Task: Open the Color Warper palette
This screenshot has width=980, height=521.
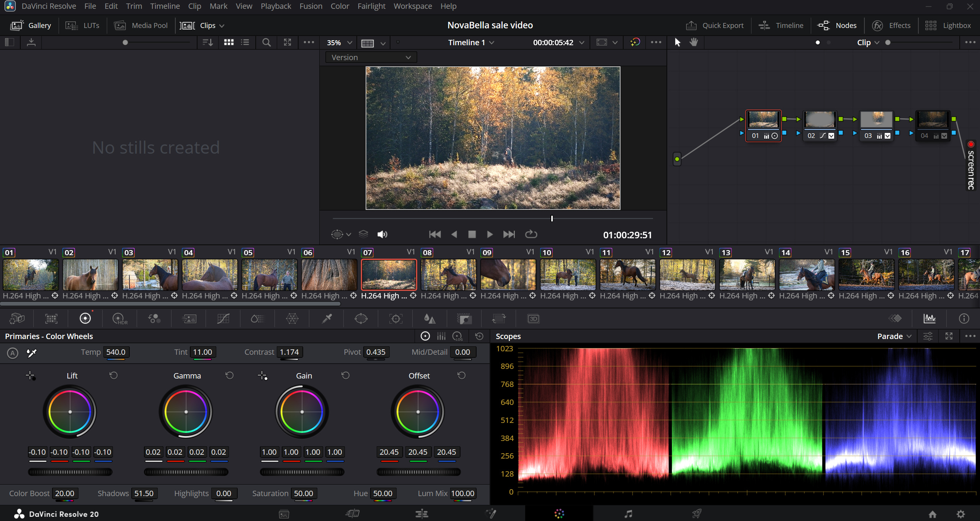Action: (x=292, y=319)
